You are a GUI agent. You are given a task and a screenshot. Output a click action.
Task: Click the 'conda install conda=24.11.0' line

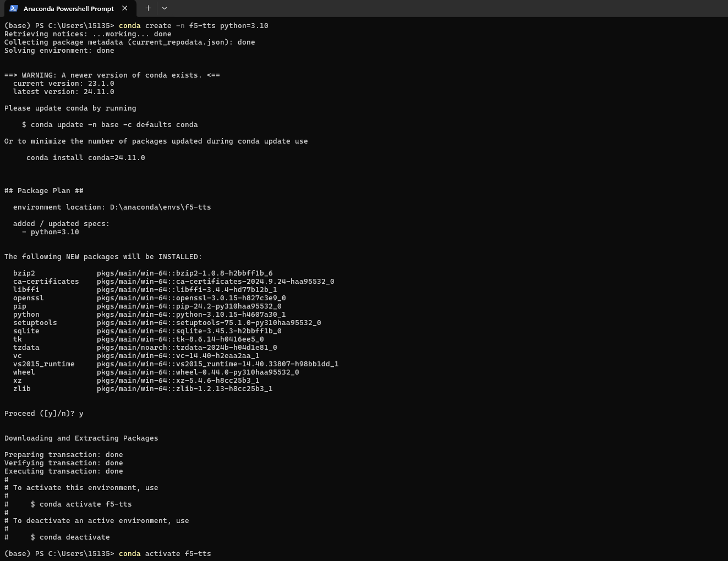(86, 158)
